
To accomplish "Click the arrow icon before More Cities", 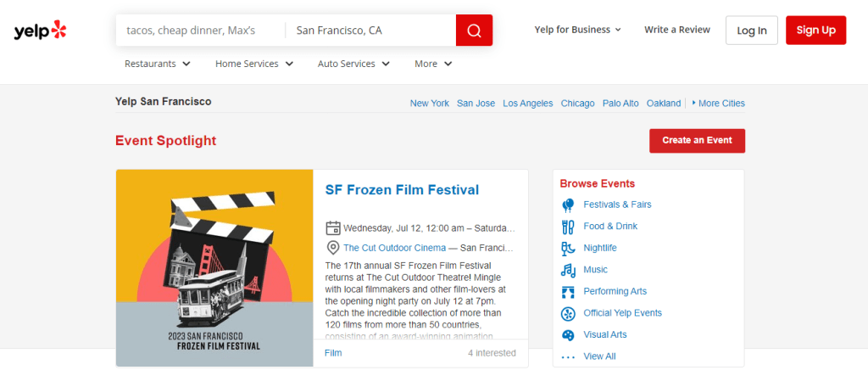I will 693,104.
